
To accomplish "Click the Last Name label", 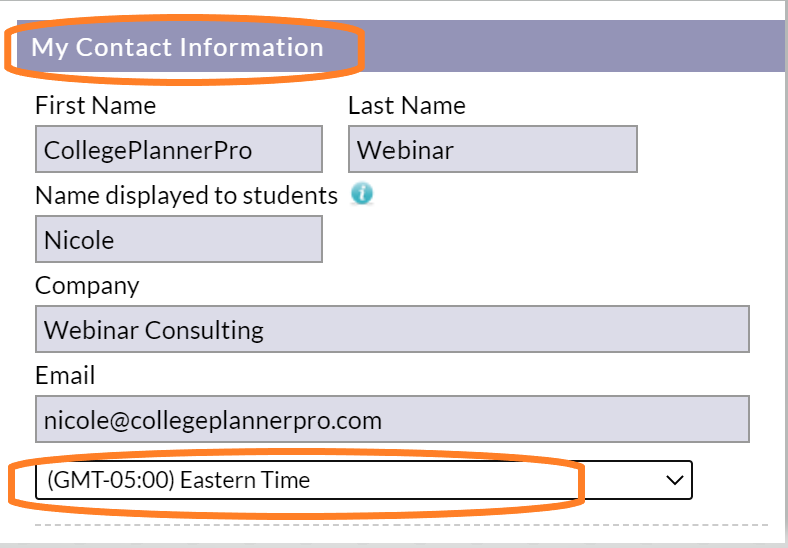I will tap(407, 106).
